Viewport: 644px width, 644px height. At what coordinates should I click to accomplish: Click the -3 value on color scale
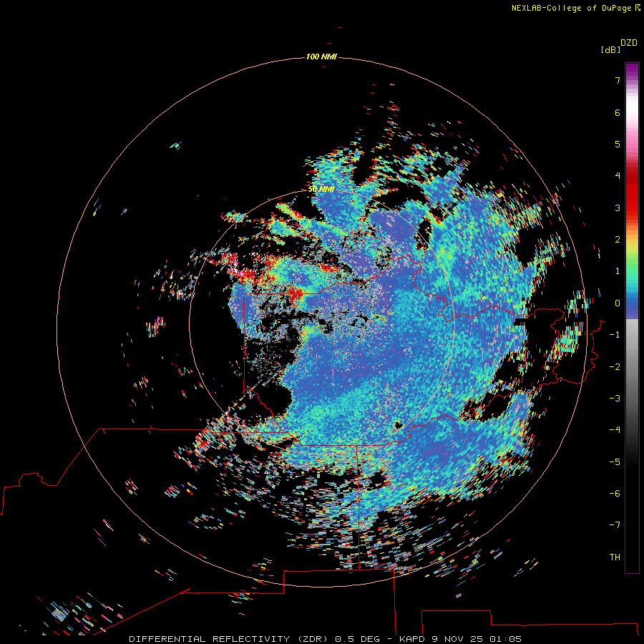pyautogui.click(x=615, y=399)
